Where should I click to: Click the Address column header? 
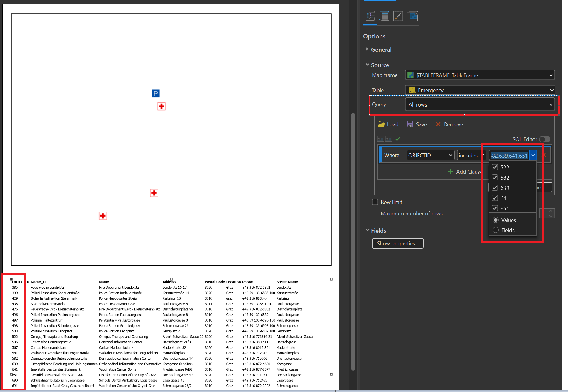coord(169,282)
